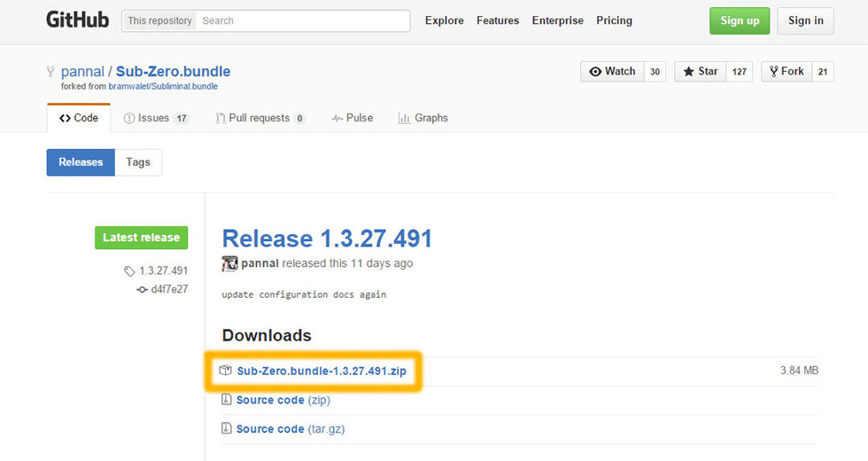This screenshot has height=461, width=868.
Task: Click the GitHub logo
Action: (78, 20)
